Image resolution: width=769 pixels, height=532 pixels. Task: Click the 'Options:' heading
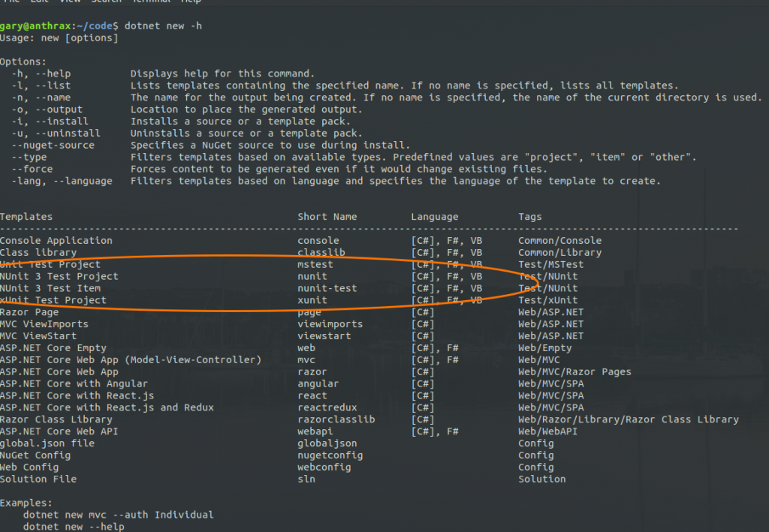23,62
